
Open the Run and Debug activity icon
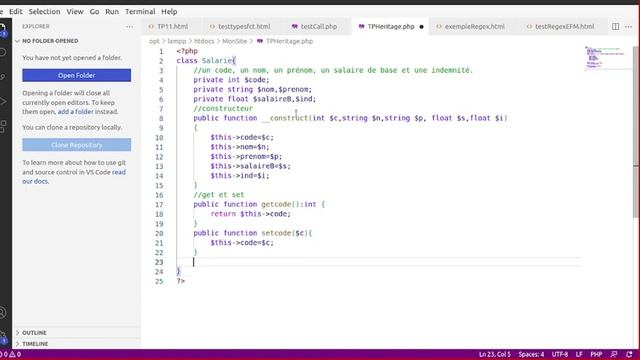(x=2, y=101)
